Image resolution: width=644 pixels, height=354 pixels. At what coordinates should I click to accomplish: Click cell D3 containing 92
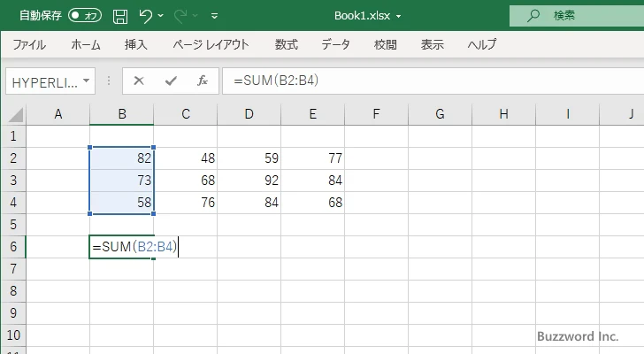[249, 181]
